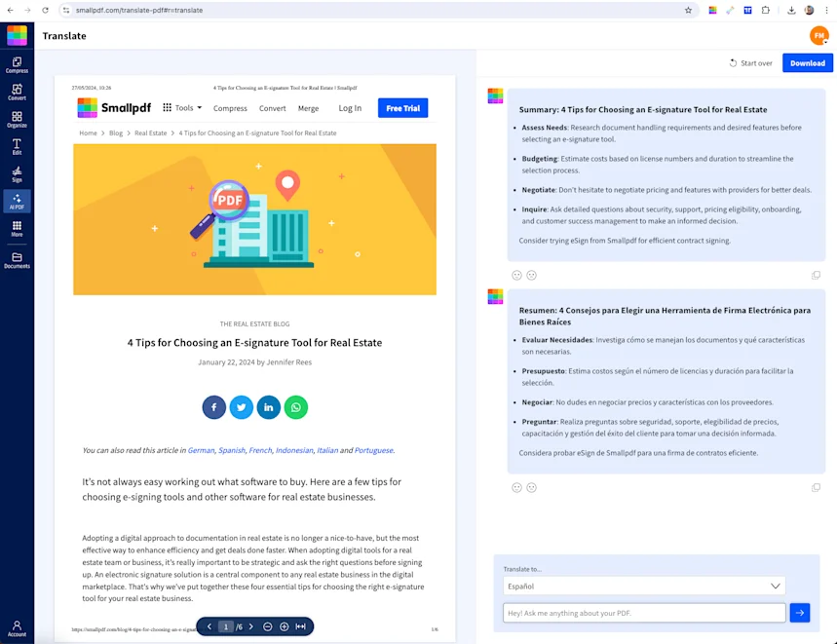Rate the English summary with happy face
The height and width of the screenshot is (644, 837).
(x=516, y=276)
